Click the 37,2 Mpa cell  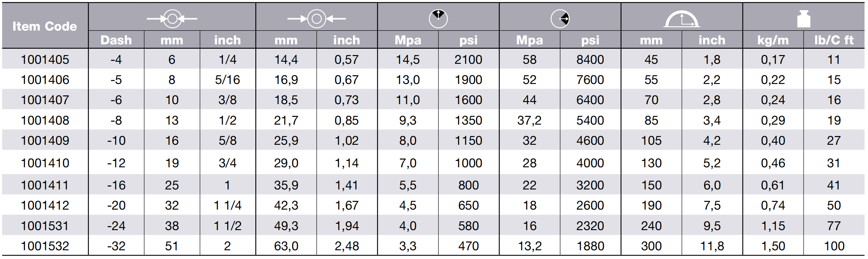click(x=529, y=120)
